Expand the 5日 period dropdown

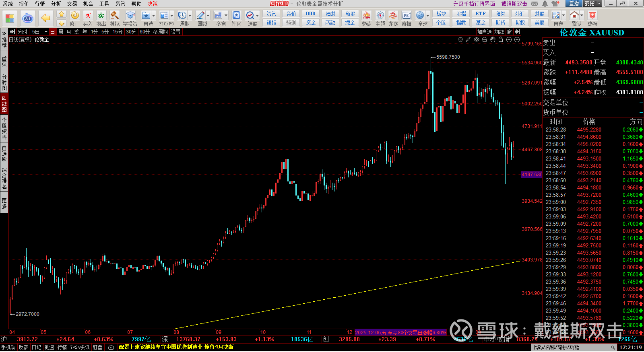click(46, 32)
